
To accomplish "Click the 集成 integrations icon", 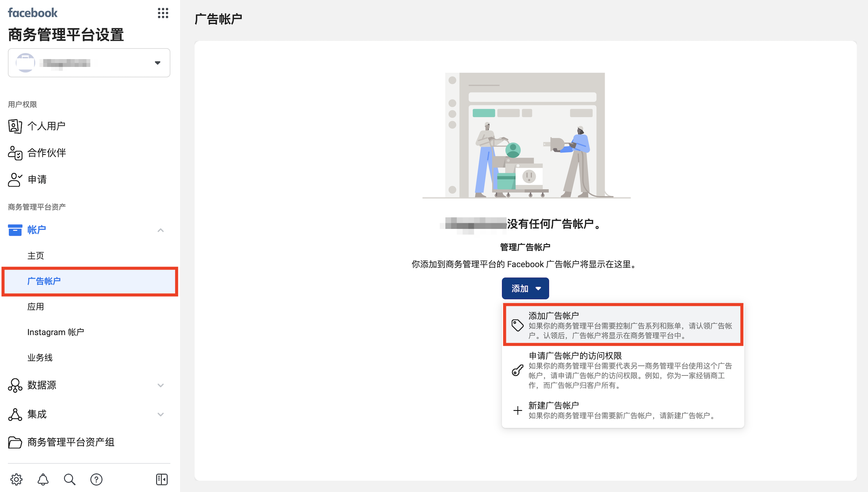I will click(x=15, y=414).
